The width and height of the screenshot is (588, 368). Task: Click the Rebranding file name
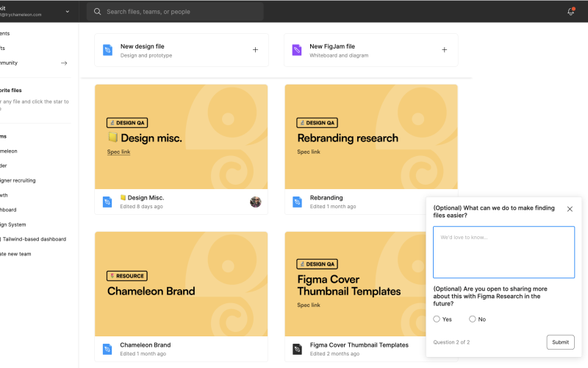pyautogui.click(x=326, y=198)
